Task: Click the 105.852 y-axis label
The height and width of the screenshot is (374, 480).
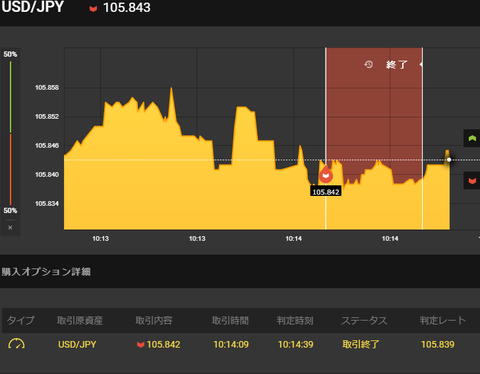Action: [x=47, y=117]
